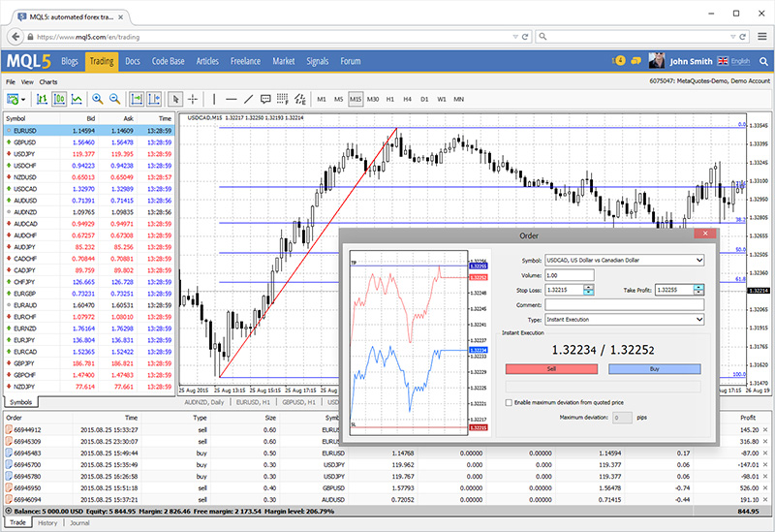775x532 pixels.
Task: Click the red Sell button
Action: [x=551, y=369]
